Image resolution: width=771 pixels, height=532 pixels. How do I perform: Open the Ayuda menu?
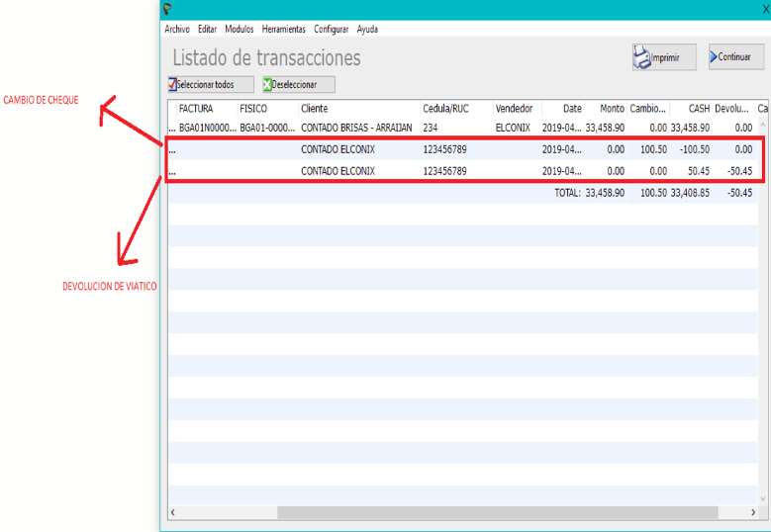click(367, 29)
